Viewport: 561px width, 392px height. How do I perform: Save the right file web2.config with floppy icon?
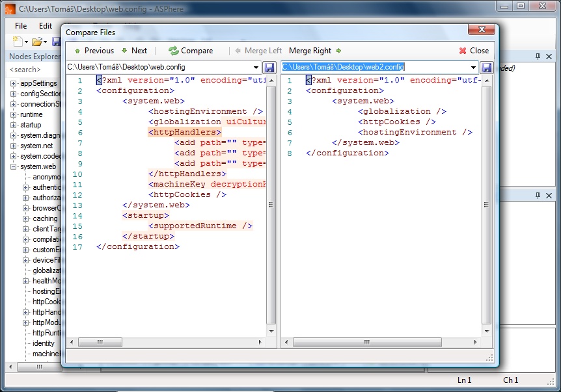(x=486, y=67)
